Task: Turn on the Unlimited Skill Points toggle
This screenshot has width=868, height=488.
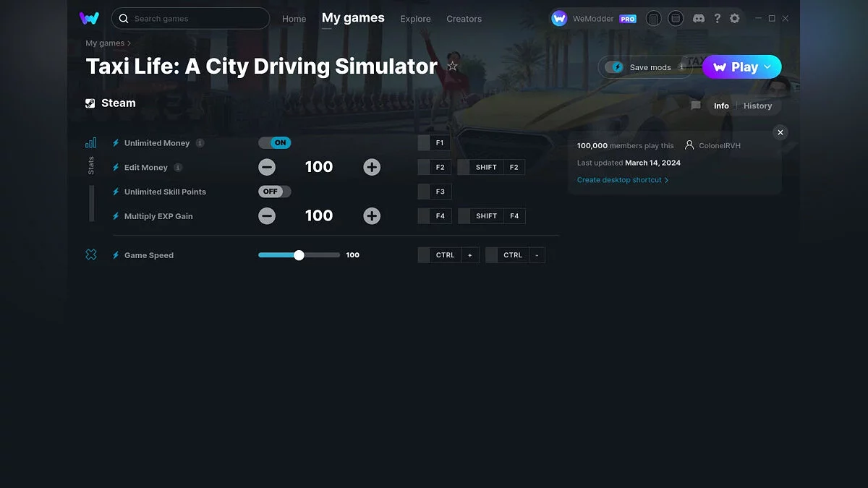Action: (275, 192)
